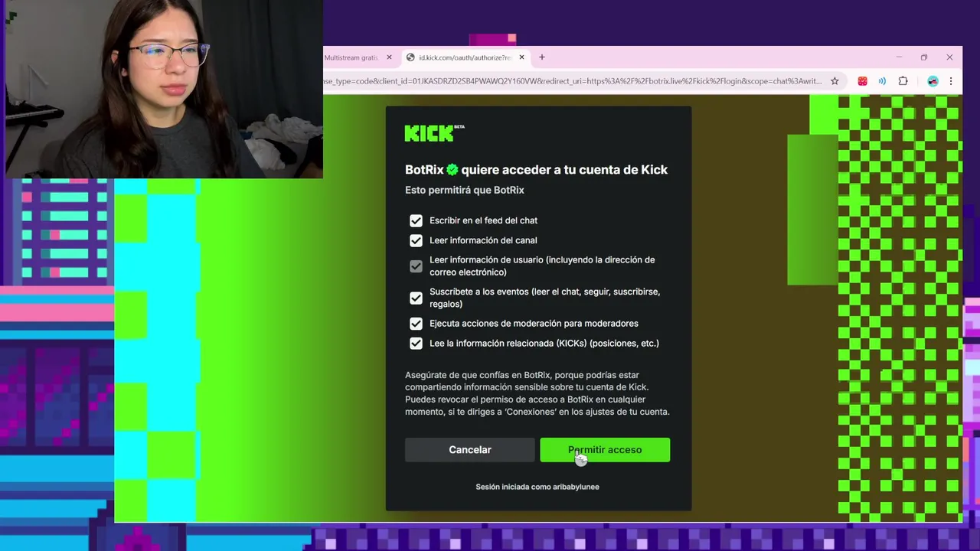Click the 'Asegúrate de que confías' warning paragraph
The height and width of the screenshot is (551, 980).
537,393
